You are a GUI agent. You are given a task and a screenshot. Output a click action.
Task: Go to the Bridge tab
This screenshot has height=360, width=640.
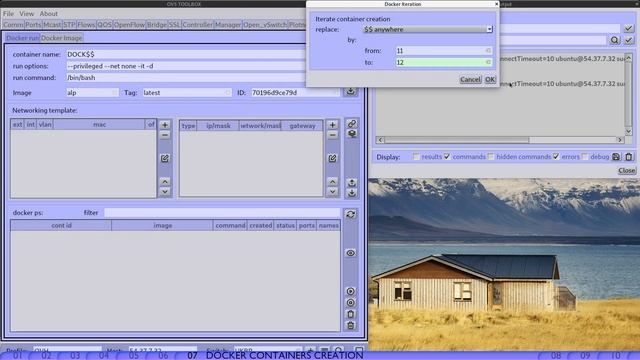pos(157,25)
